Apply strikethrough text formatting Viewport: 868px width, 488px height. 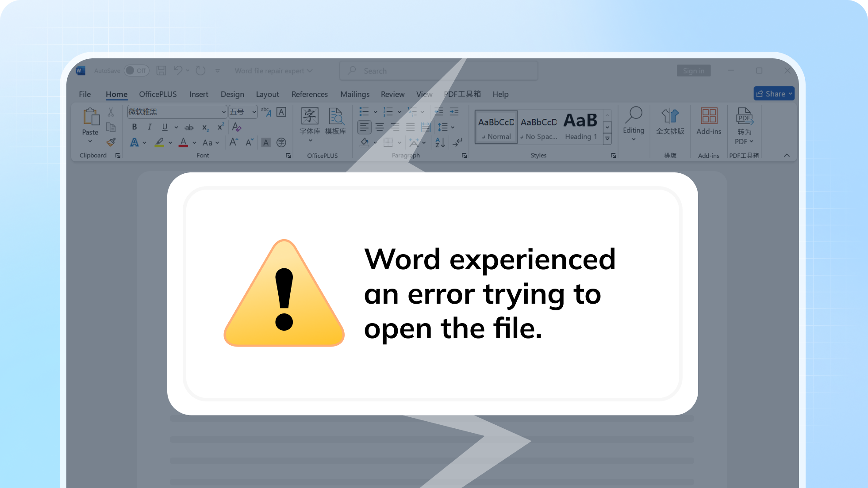189,127
